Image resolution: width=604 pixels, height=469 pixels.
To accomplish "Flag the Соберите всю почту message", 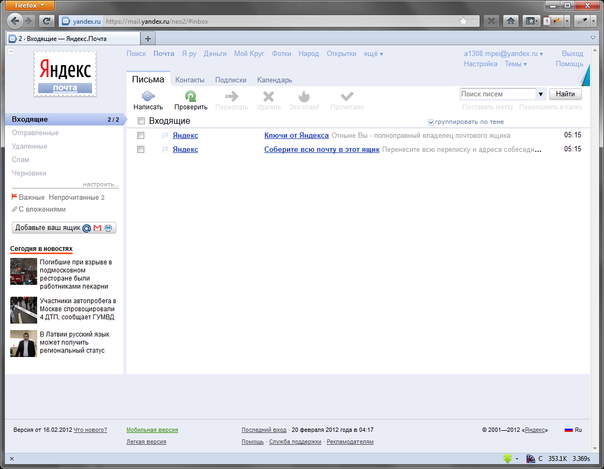I will point(165,149).
